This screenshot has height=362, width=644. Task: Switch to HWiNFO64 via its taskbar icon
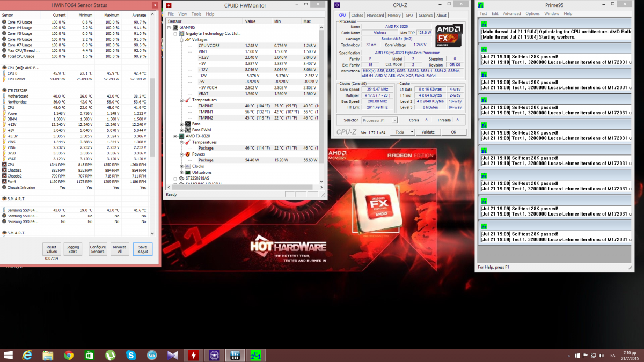point(235,354)
